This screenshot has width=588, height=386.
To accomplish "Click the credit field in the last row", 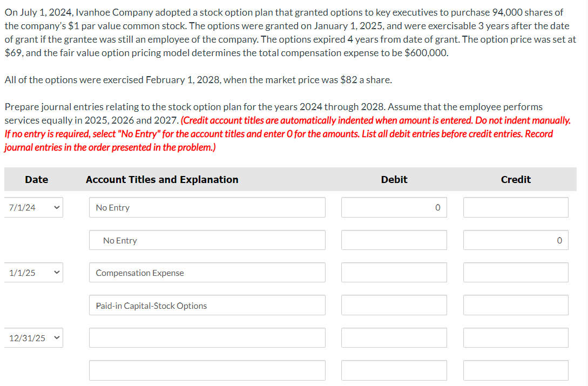I will pyautogui.click(x=515, y=370).
